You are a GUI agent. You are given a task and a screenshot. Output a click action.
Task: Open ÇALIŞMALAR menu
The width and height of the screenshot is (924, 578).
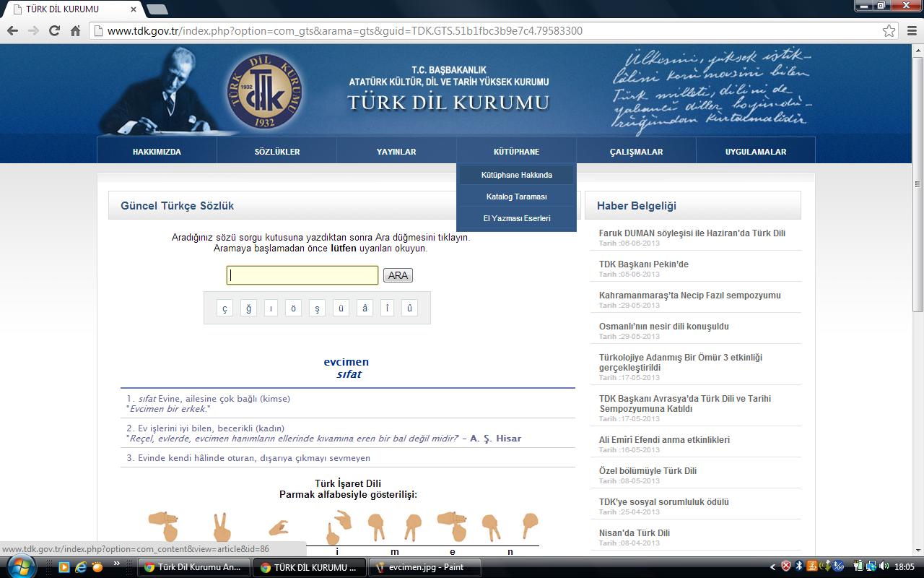(x=636, y=152)
